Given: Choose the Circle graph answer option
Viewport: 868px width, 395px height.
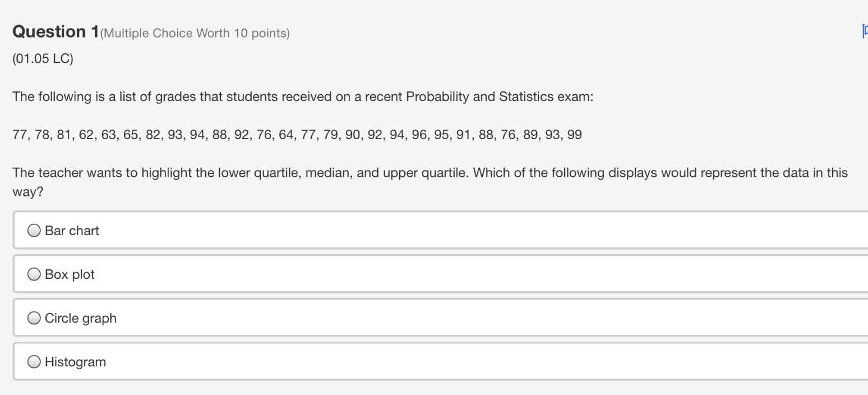Looking at the screenshot, I should tap(34, 318).
